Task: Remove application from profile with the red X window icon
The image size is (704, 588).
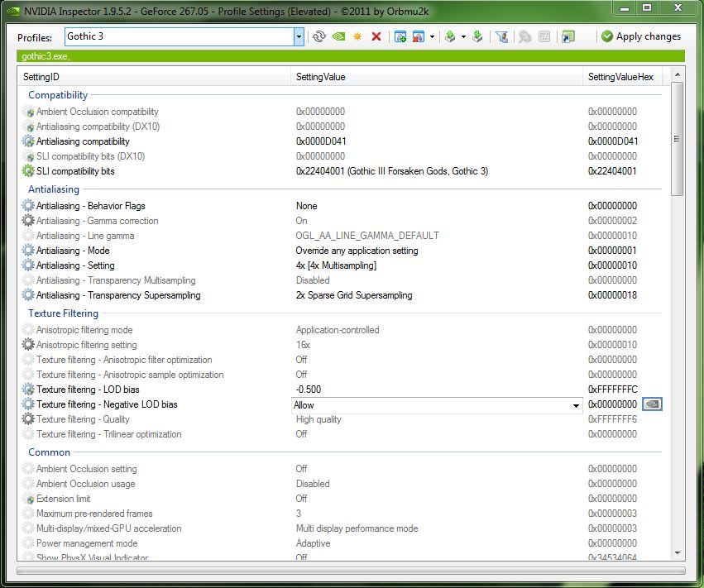Action: click(x=419, y=36)
